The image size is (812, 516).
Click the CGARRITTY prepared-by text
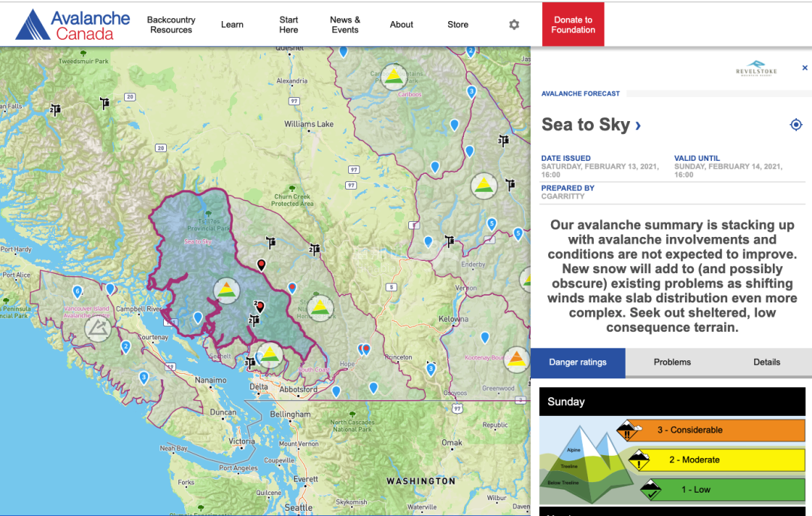563,196
